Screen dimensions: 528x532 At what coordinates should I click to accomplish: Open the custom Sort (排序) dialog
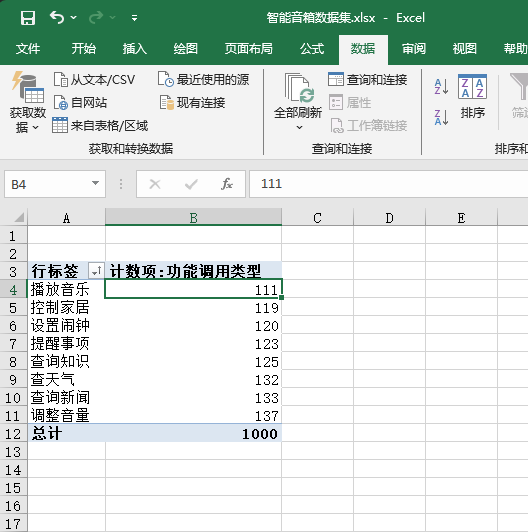(472, 96)
